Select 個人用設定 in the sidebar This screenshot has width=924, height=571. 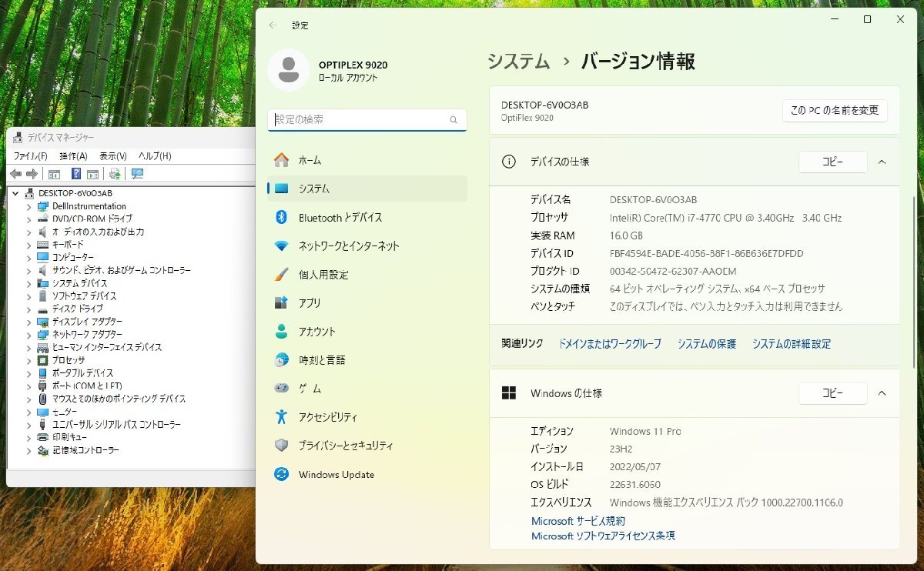coord(323,275)
